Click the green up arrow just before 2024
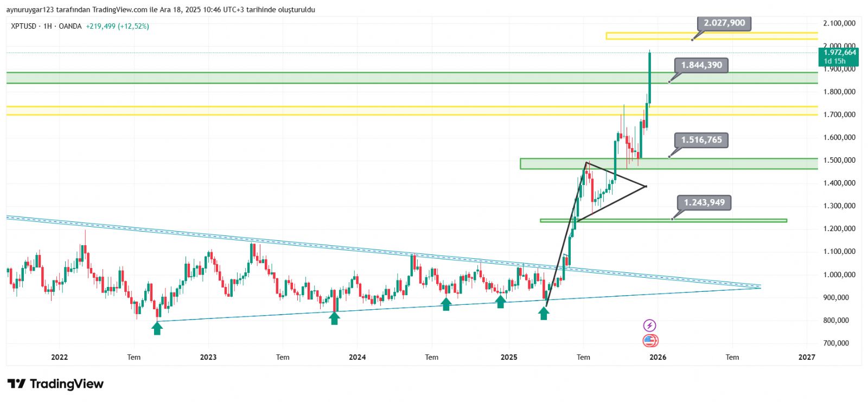Viewport: 868px width, 402px height. (334, 318)
